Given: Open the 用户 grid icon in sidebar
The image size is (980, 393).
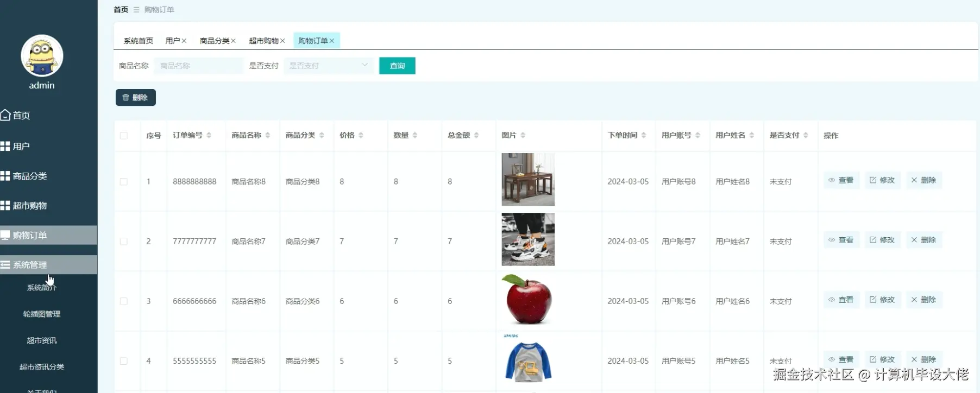Looking at the screenshot, I should point(5,146).
